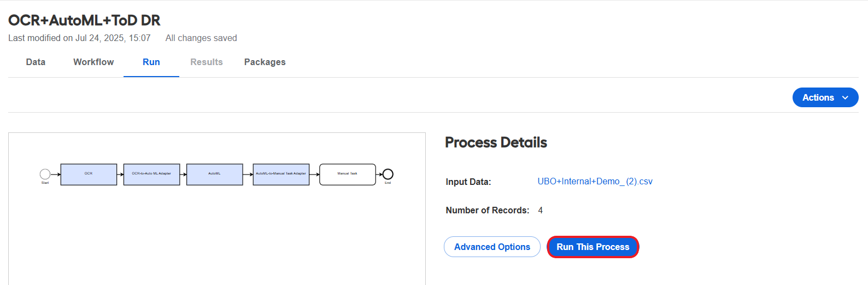The height and width of the screenshot is (285, 868).
Task: Select the OCR workflow node
Action: point(89,174)
